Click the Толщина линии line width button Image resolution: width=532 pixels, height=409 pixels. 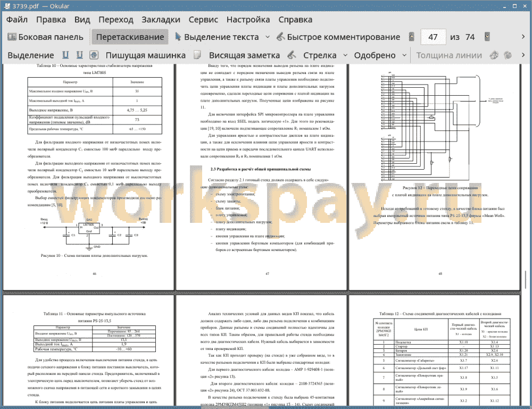449,55
